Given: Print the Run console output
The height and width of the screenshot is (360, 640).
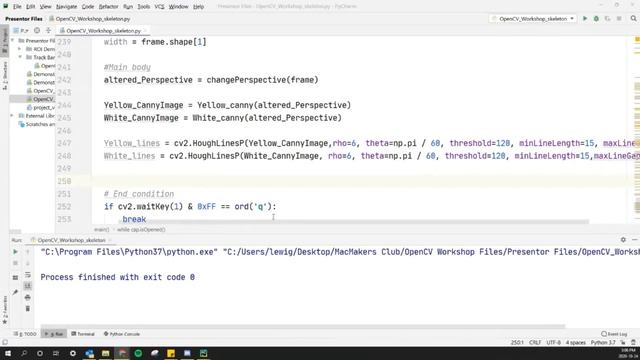Looking at the screenshot, I should 28,297.
